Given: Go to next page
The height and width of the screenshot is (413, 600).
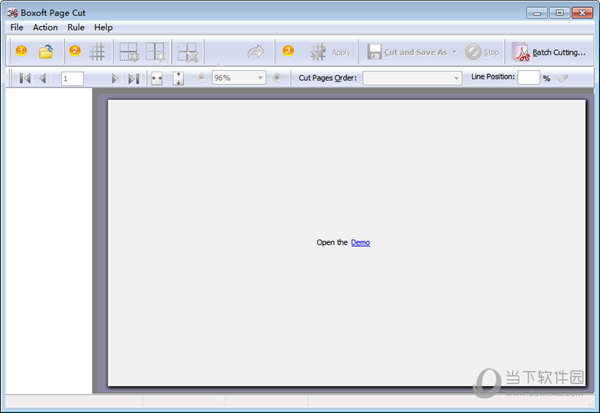Looking at the screenshot, I should (114, 78).
